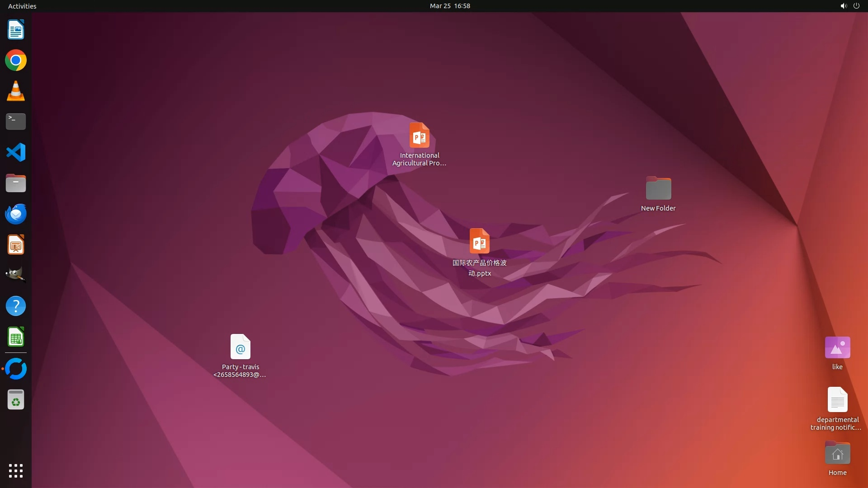
Task: Launch Google Chrome browser
Action: coord(16,61)
